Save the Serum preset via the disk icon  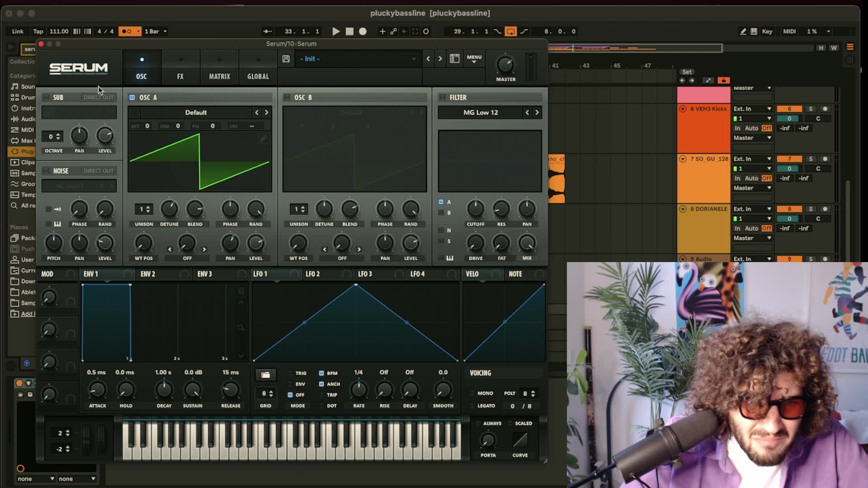click(286, 59)
